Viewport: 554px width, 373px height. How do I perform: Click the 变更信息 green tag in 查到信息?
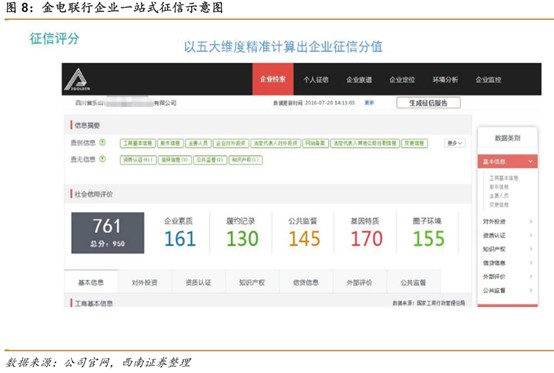pos(414,143)
